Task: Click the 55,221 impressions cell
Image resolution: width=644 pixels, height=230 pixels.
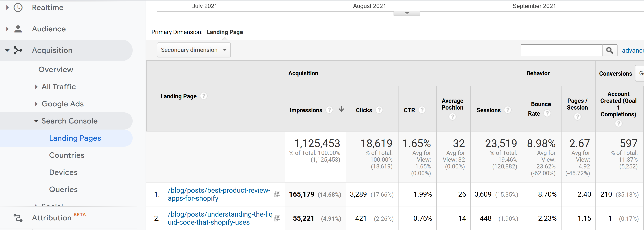Action: [x=303, y=218]
